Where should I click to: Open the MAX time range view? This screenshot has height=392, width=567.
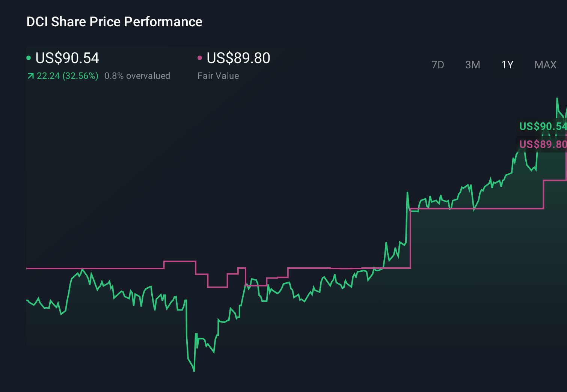(x=545, y=65)
